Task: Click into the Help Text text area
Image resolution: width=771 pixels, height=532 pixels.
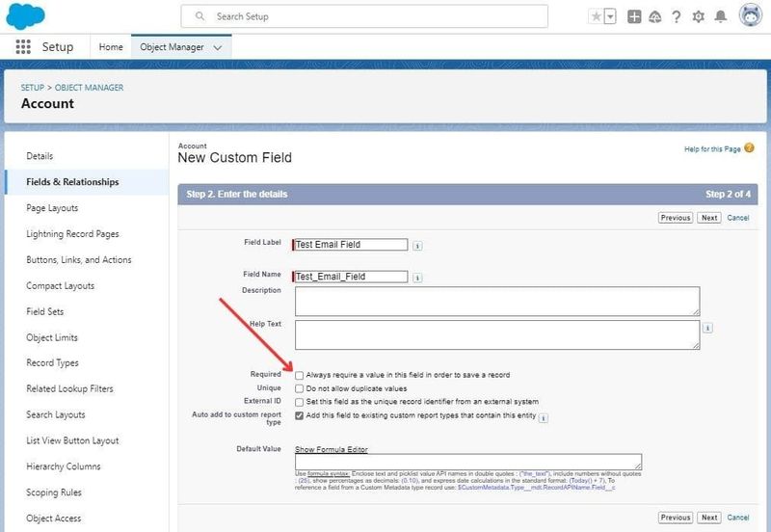Action: pos(497,334)
